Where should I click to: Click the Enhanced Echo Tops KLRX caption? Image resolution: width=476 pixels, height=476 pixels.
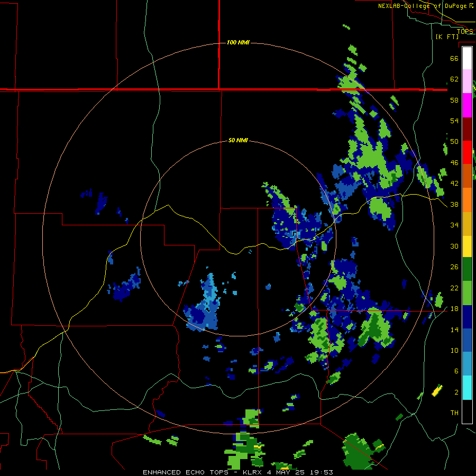tap(238, 472)
